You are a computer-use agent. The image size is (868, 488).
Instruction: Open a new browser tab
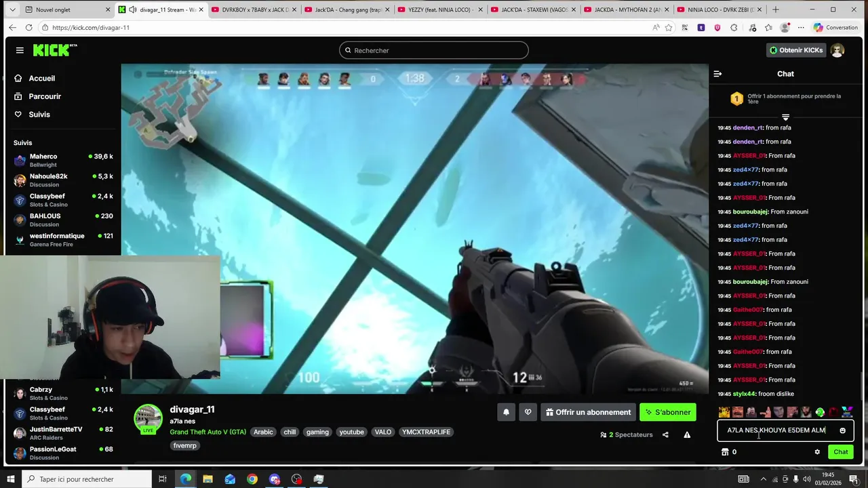pyautogui.click(x=776, y=9)
